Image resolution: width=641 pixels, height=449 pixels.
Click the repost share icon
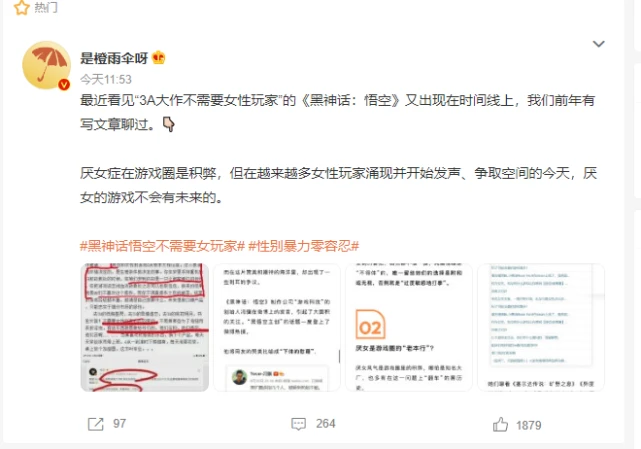click(x=96, y=424)
